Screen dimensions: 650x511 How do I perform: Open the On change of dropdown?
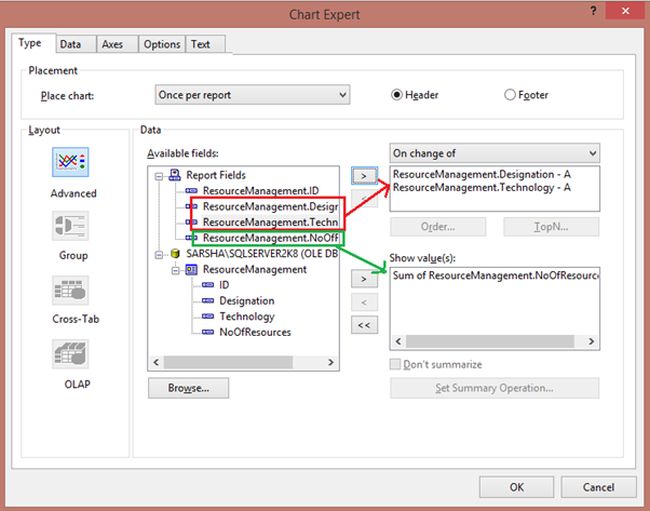coord(495,153)
